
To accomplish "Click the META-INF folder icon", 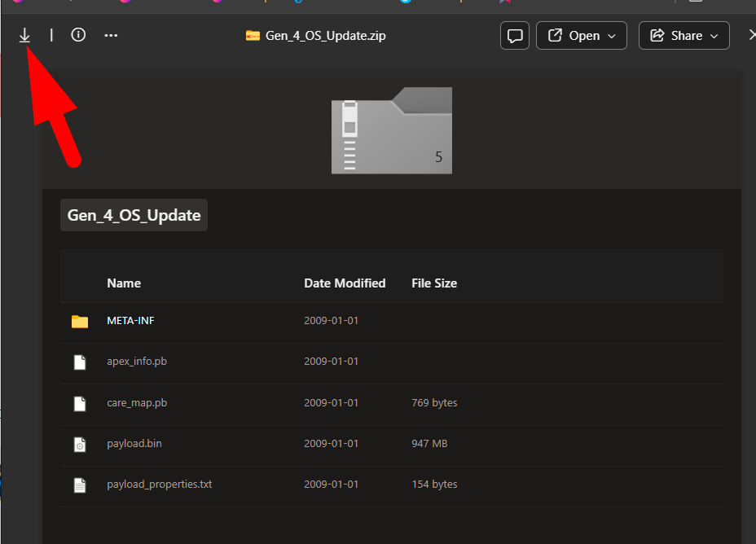I will pyautogui.click(x=80, y=322).
